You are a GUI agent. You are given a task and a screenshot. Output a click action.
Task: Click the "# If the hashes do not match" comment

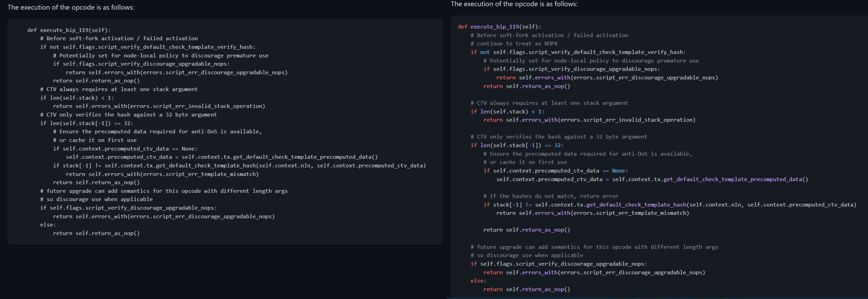pyautogui.click(x=551, y=196)
